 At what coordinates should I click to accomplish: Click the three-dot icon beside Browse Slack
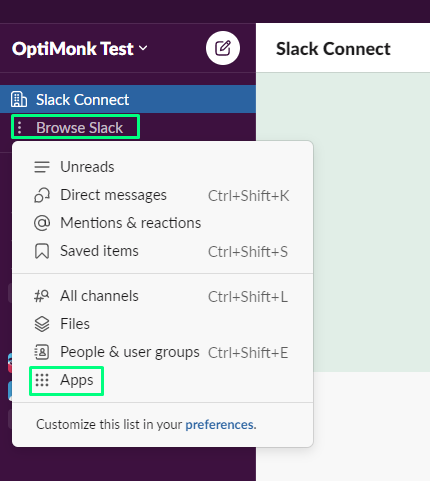pyautogui.click(x=20, y=127)
